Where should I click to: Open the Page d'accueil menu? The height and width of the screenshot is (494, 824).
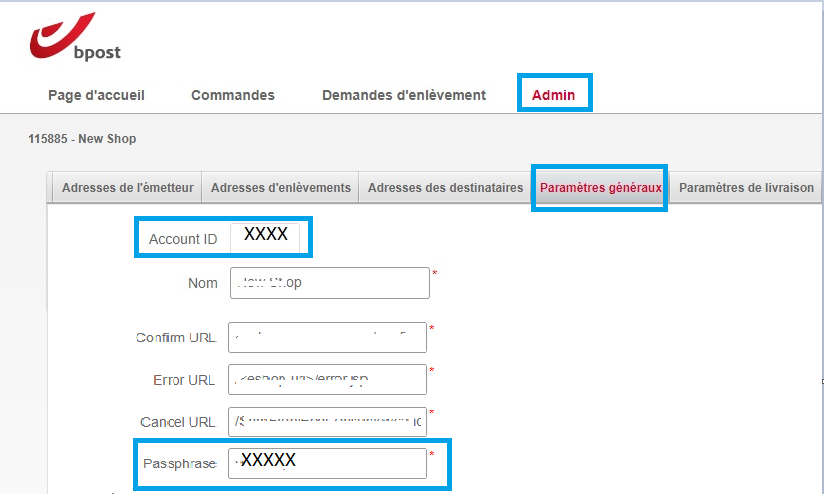pyautogui.click(x=96, y=95)
